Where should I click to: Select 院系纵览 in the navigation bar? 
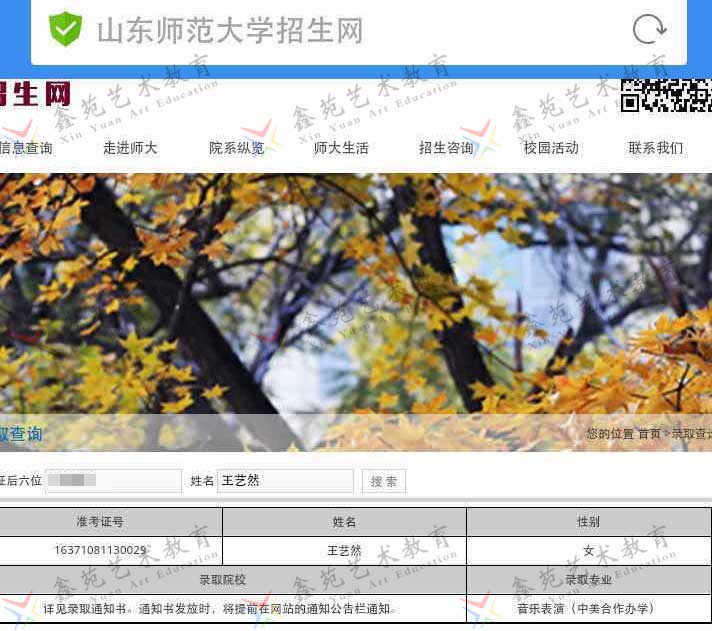click(237, 148)
